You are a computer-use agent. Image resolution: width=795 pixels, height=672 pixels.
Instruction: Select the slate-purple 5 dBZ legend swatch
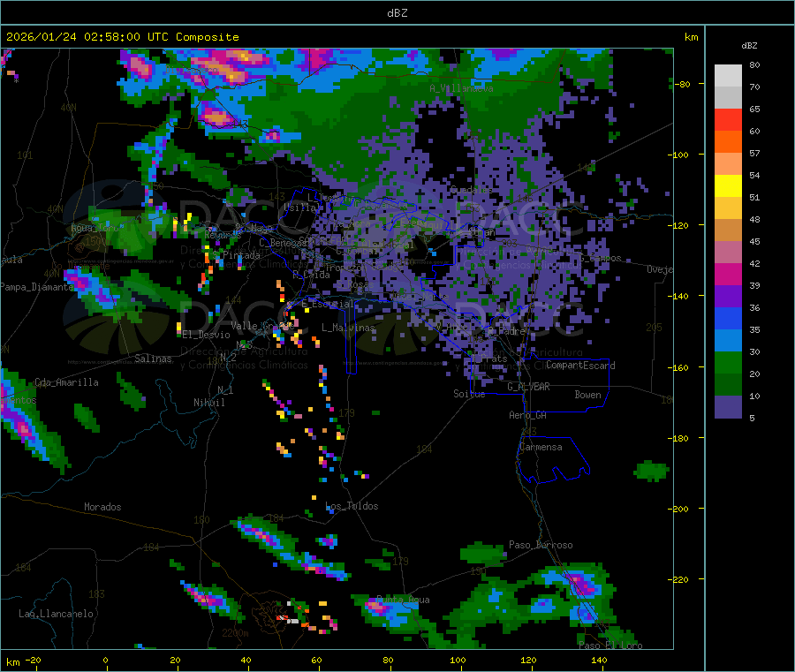click(728, 407)
